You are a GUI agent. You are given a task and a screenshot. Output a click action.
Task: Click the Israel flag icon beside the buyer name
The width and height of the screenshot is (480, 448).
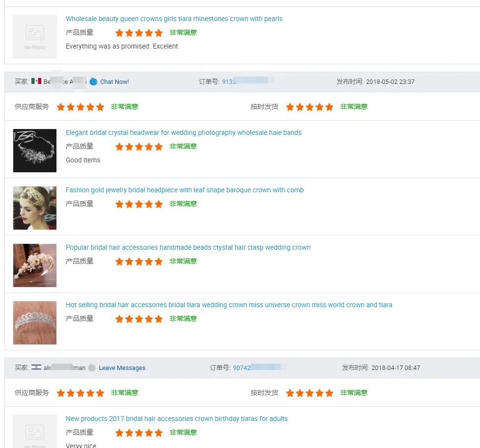click(36, 367)
